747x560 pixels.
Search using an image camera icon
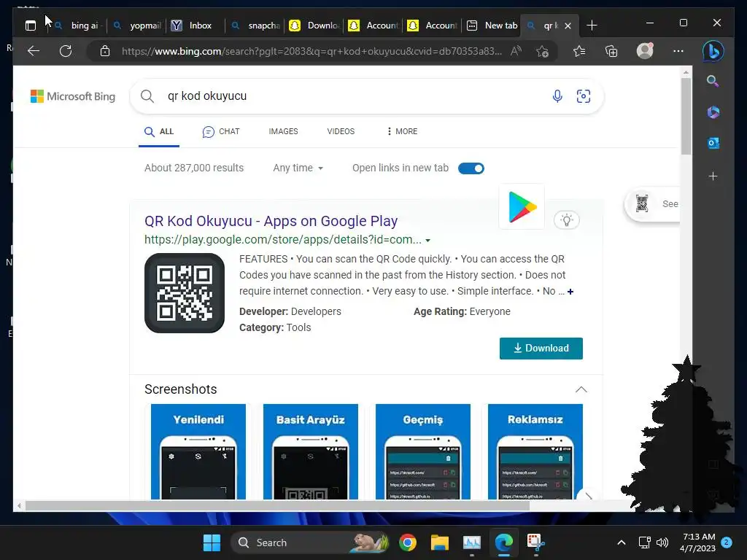[583, 96]
